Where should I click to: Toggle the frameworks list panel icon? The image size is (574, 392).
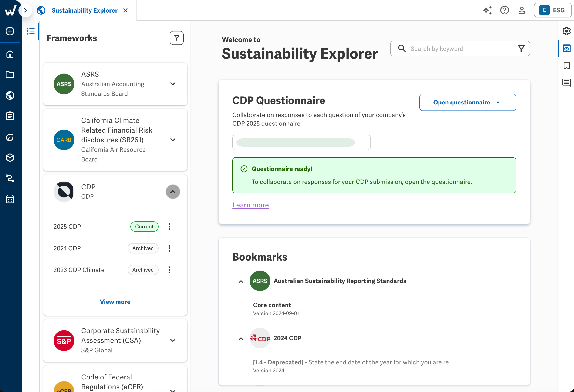[x=31, y=31]
